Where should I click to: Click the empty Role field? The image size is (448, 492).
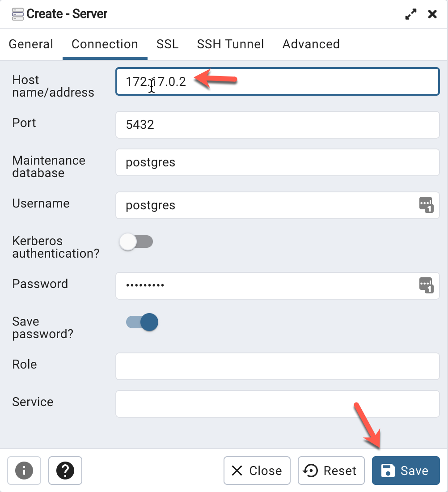pyautogui.click(x=277, y=366)
